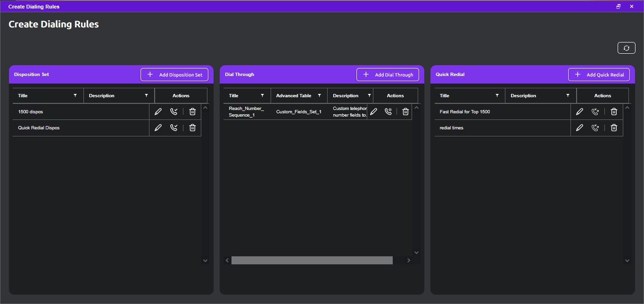Viewport: 644px width, 304px height.
Task: Close the Create Dialing Rules window
Action: tap(632, 7)
